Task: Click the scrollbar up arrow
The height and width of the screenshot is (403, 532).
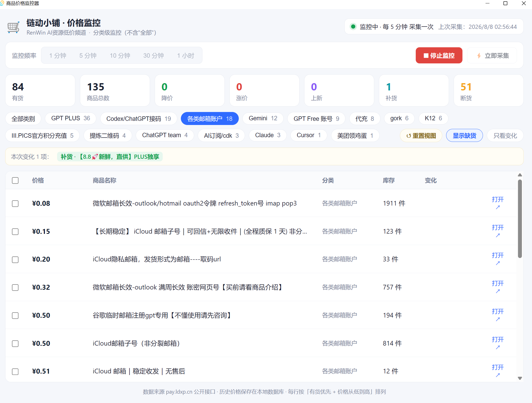Action: 520,175
